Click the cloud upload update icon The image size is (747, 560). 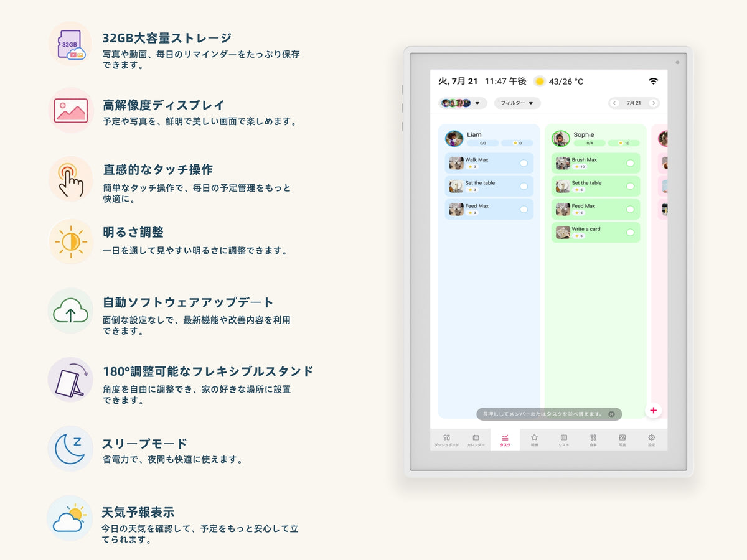(70, 310)
